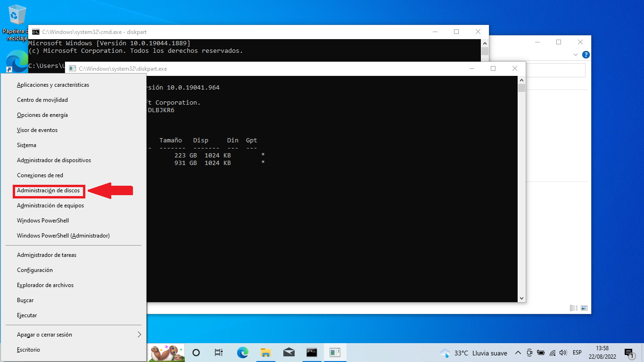The height and width of the screenshot is (362, 644).
Task: Open the notification center icon
Action: point(628,353)
